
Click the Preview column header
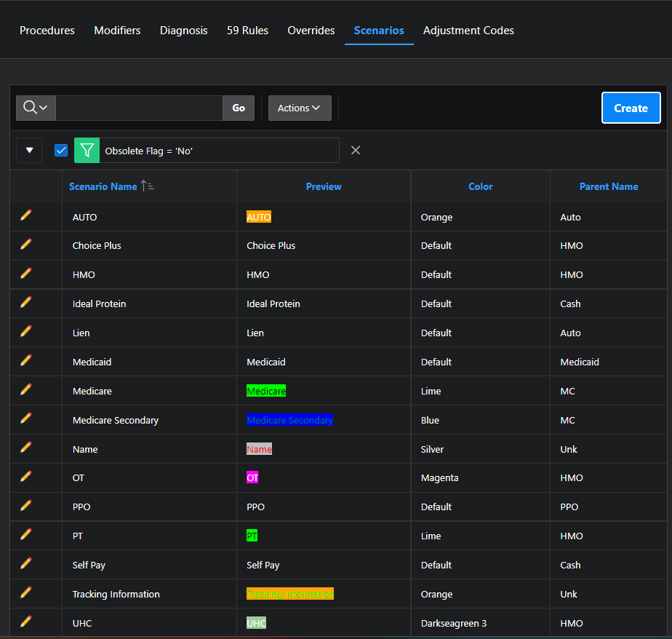point(324,186)
